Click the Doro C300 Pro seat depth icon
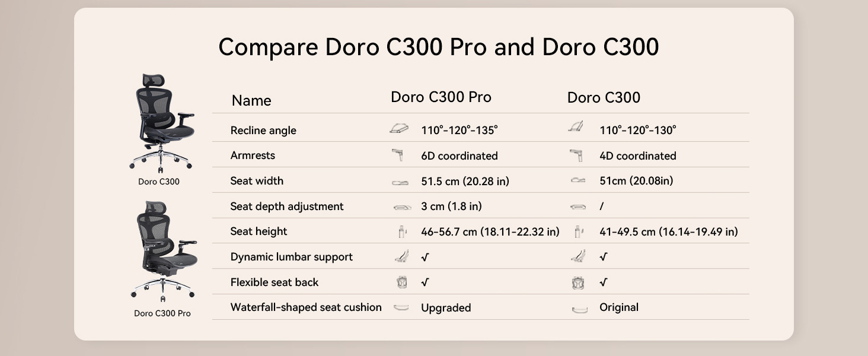This screenshot has height=356, width=868. pyautogui.click(x=402, y=207)
